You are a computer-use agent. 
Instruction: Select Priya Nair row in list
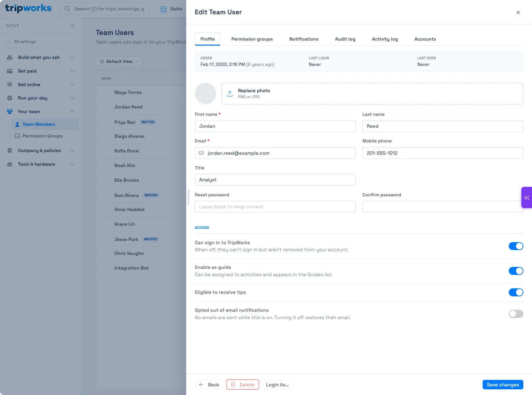[141, 122]
